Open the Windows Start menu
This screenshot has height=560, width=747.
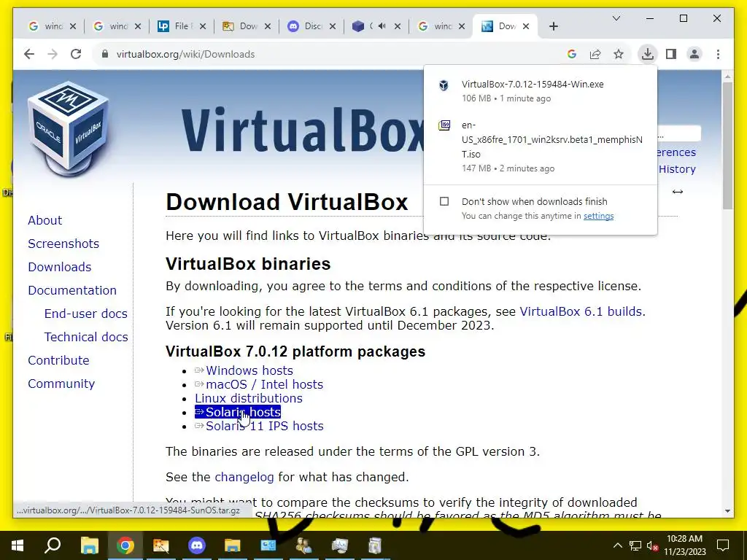[18, 545]
